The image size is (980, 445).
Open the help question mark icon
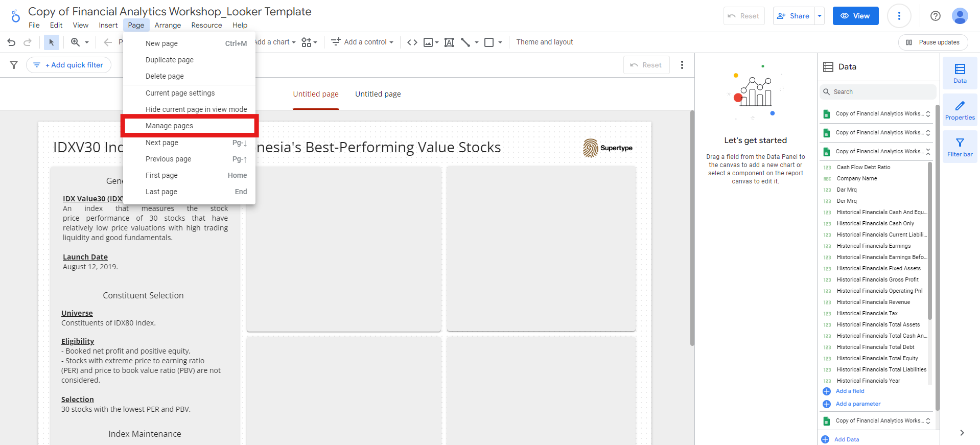pyautogui.click(x=936, y=16)
